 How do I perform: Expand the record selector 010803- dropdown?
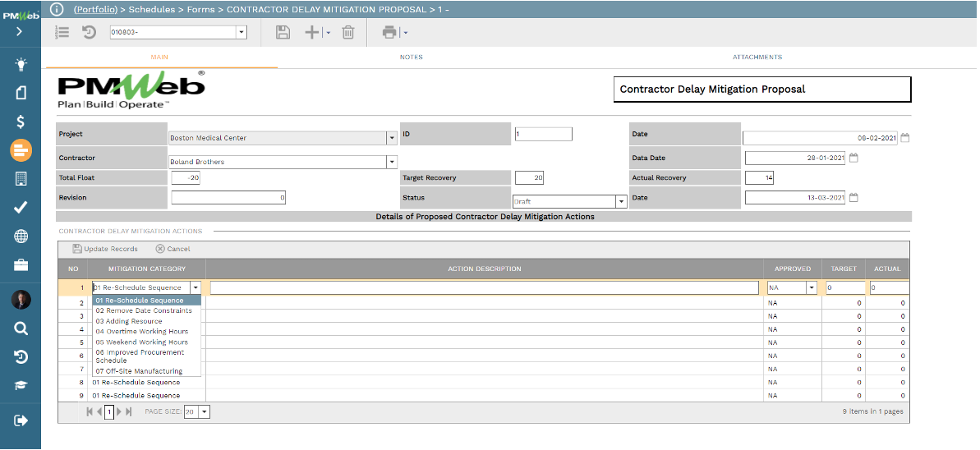tap(242, 33)
